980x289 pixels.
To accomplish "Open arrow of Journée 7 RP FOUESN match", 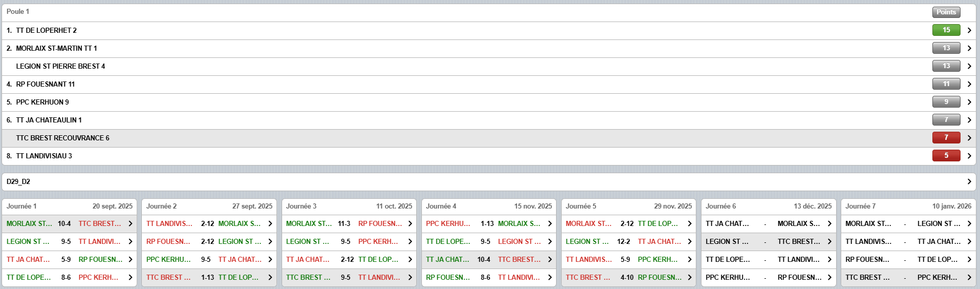I will (969, 259).
